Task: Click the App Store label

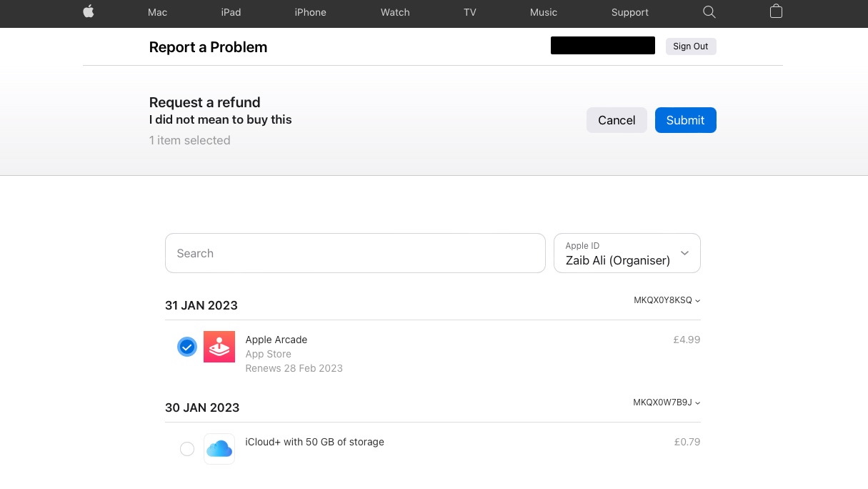Action: tap(268, 354)
